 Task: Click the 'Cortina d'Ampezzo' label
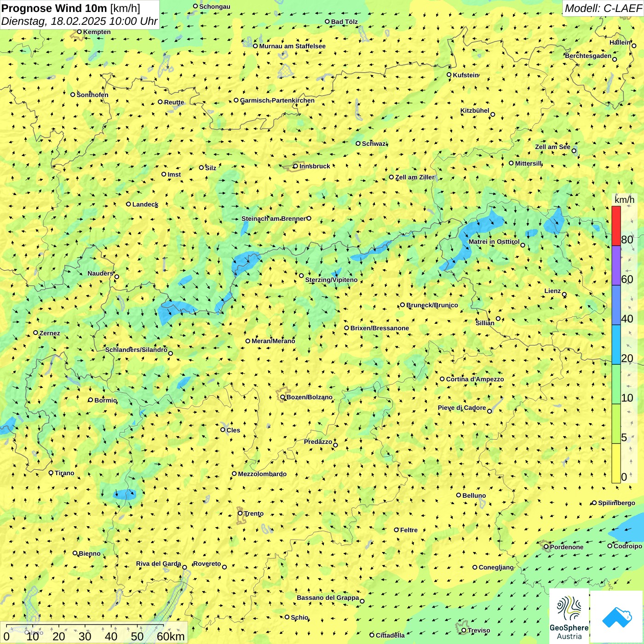pyautogui.click(x=475, y=379)
